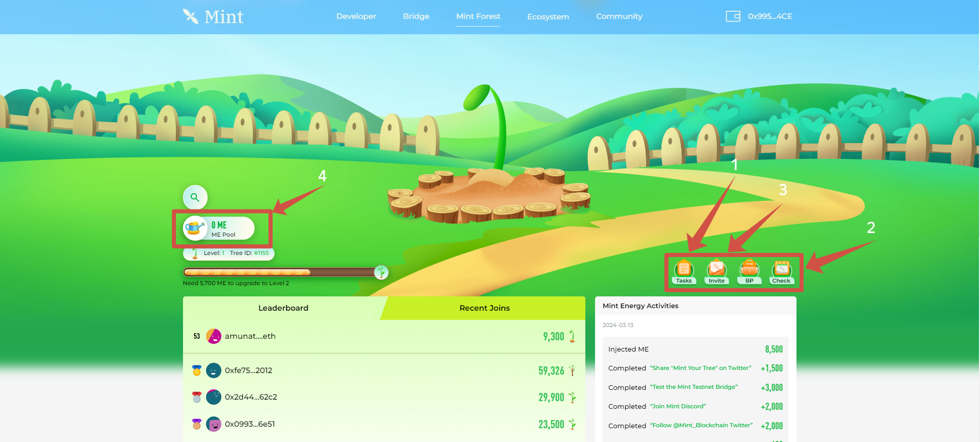Click gold medal icon for 0xfe75...2012

pos(197,370)
